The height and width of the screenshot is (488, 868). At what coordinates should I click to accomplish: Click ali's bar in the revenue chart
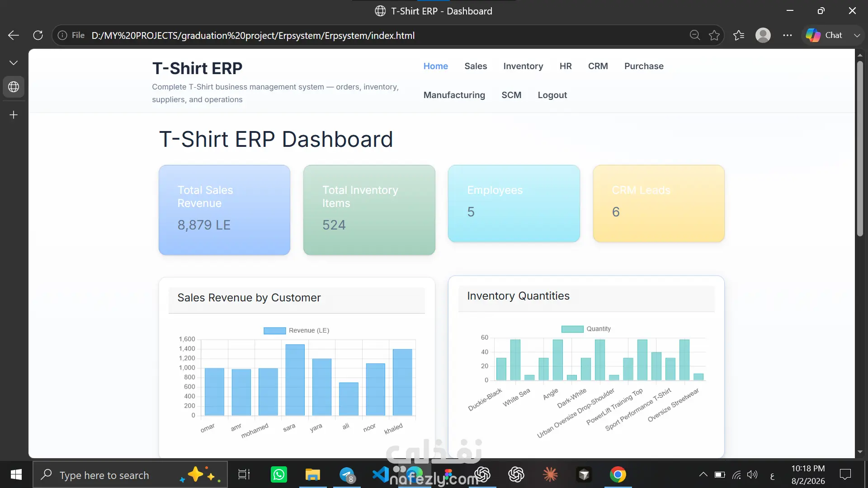coord(349,399)
